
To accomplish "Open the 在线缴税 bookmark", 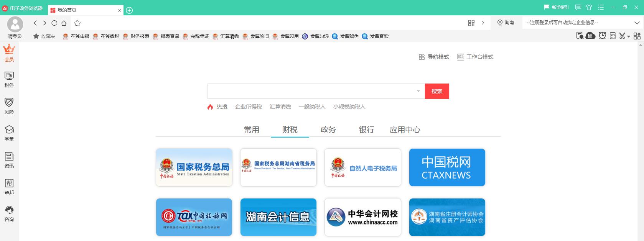I will [106, 36].
